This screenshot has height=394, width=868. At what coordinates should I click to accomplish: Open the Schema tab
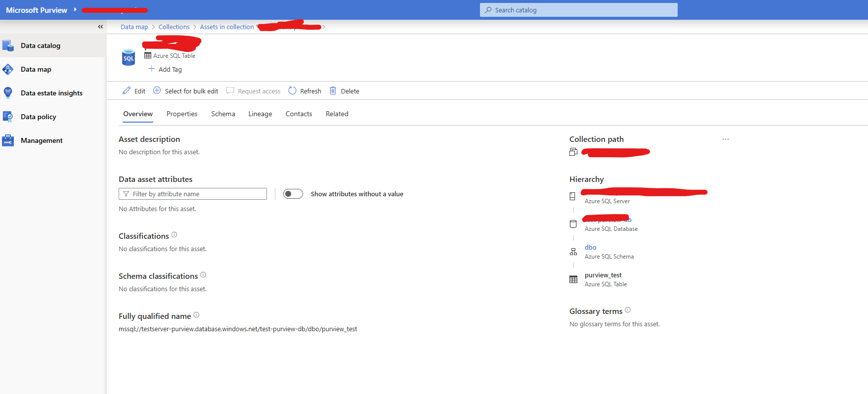point(223,114)
